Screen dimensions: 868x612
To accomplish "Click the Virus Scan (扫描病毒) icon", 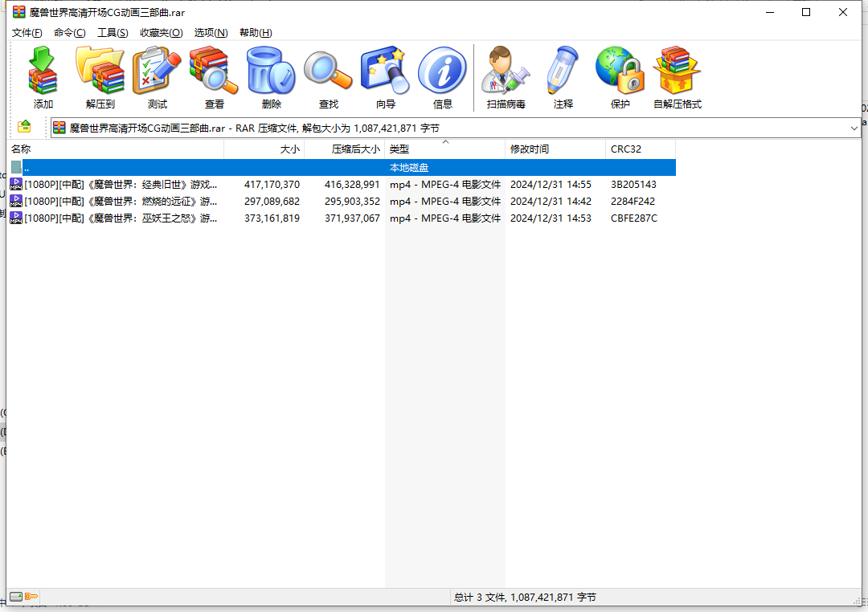I will [506, 78].
